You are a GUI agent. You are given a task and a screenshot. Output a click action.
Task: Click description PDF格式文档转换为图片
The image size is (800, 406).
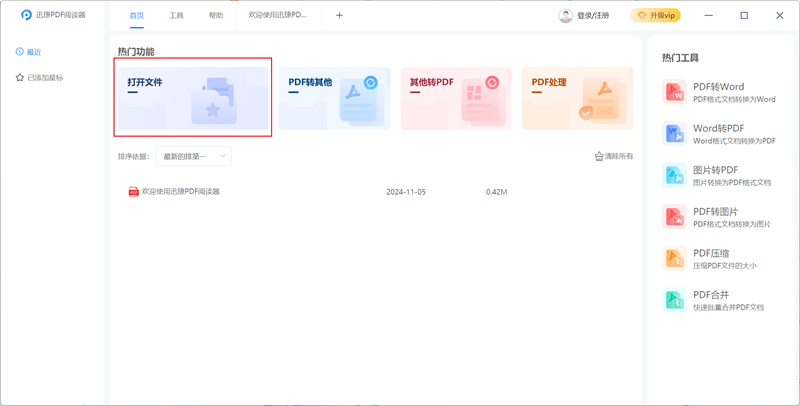[x=732, y=224]
